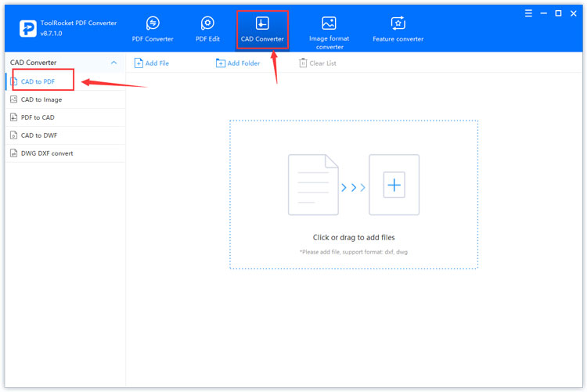
Task: Click the 'ToolRocket PDF Converter' title text
Action: tap(78, 23)
